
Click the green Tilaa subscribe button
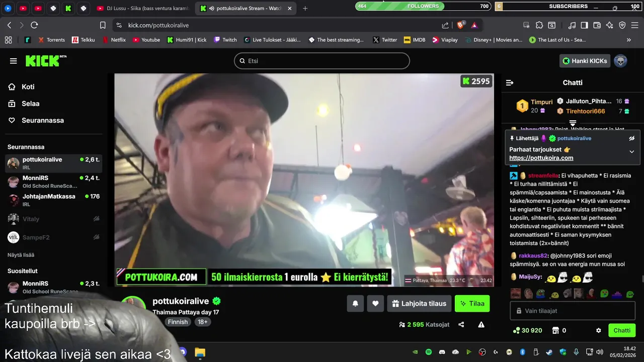click(x=472, y=304)
